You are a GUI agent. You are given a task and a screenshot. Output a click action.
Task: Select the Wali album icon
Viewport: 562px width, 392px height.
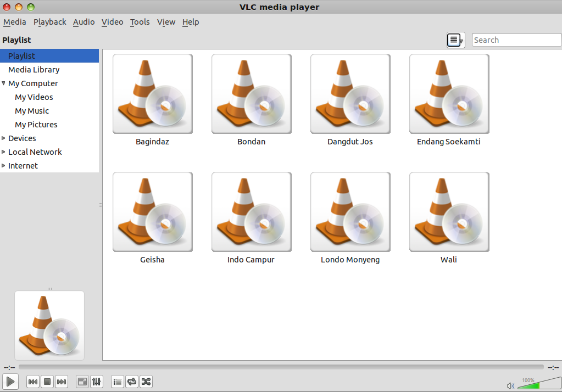[449, 212]
